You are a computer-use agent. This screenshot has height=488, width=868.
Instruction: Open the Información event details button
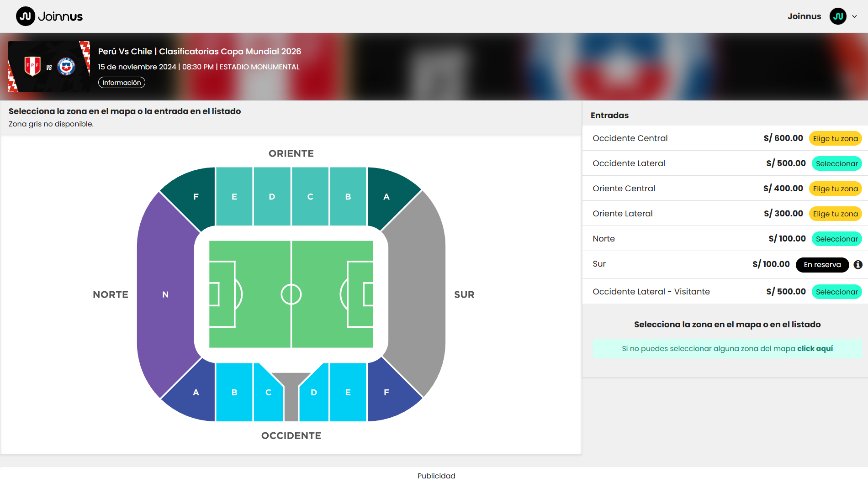(x=122, y=83)
